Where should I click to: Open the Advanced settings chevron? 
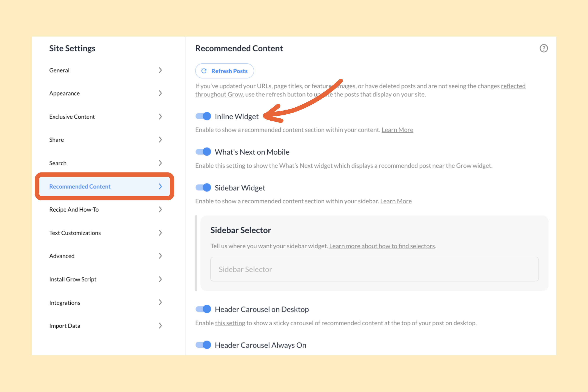[x=160, y=256]
